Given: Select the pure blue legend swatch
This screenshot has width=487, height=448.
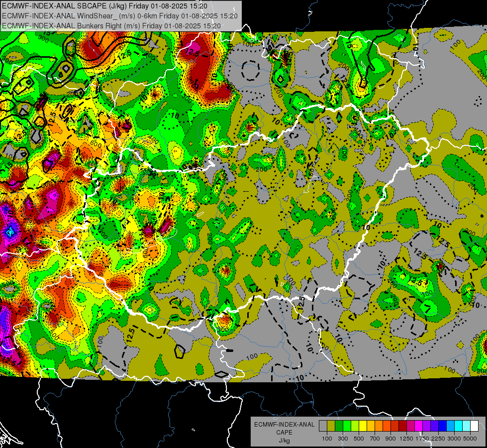Looking at the screenshot, I should click(443, 426).
